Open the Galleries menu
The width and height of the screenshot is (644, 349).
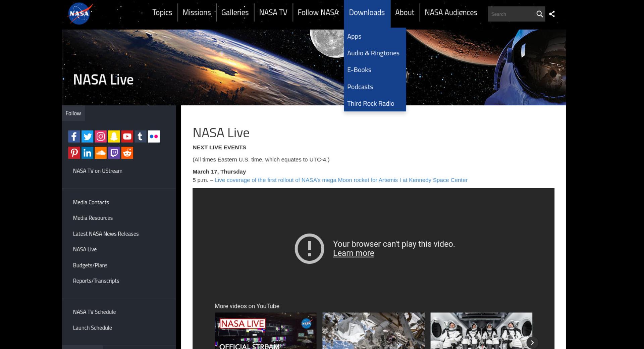click(235, 13)
